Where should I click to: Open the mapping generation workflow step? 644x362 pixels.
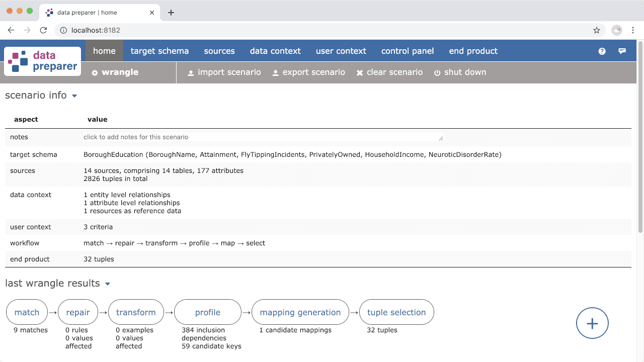coord(300,312)
